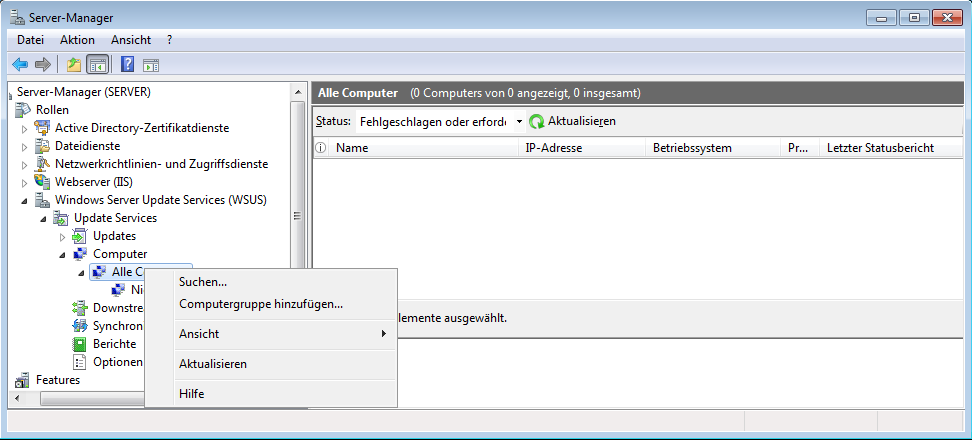Screen dimensions: 972x440
Task: Click the blue Help question mark icon
Action: (128, 64)
